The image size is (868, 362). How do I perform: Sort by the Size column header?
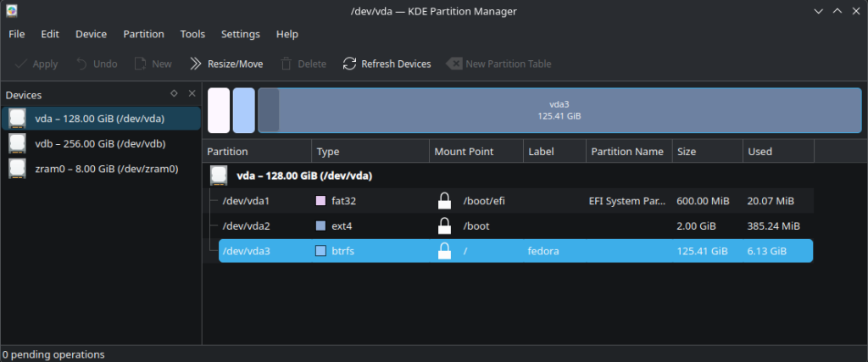[708, 151]
